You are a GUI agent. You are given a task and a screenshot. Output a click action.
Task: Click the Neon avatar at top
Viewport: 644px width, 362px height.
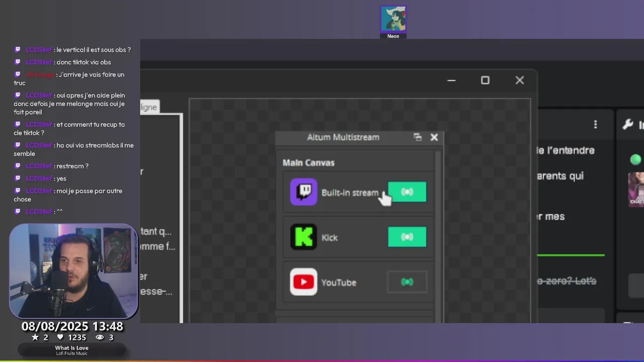click(393, 19)
